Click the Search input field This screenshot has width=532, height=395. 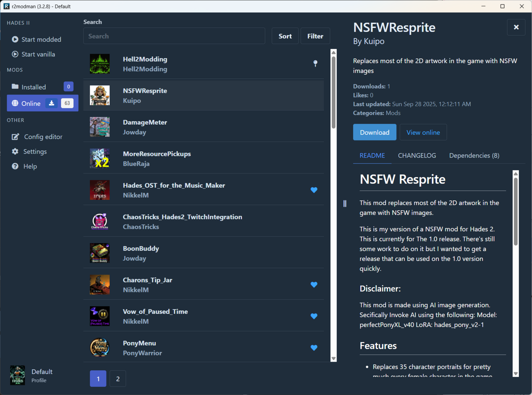(174, 36)
